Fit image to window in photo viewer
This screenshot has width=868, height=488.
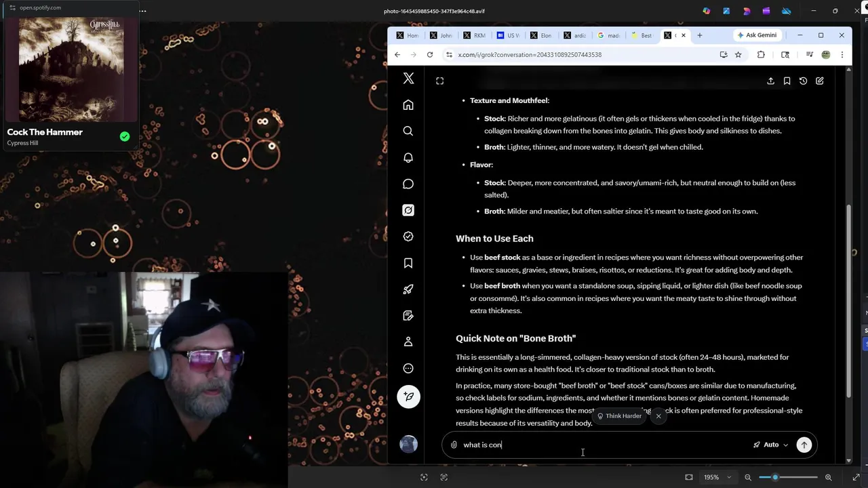pos(689,477)
